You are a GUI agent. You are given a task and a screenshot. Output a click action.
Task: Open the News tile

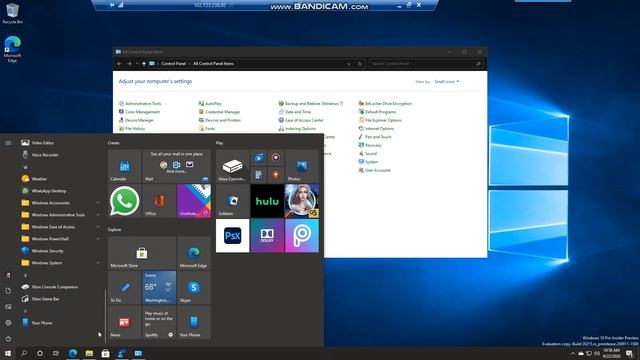124,322
